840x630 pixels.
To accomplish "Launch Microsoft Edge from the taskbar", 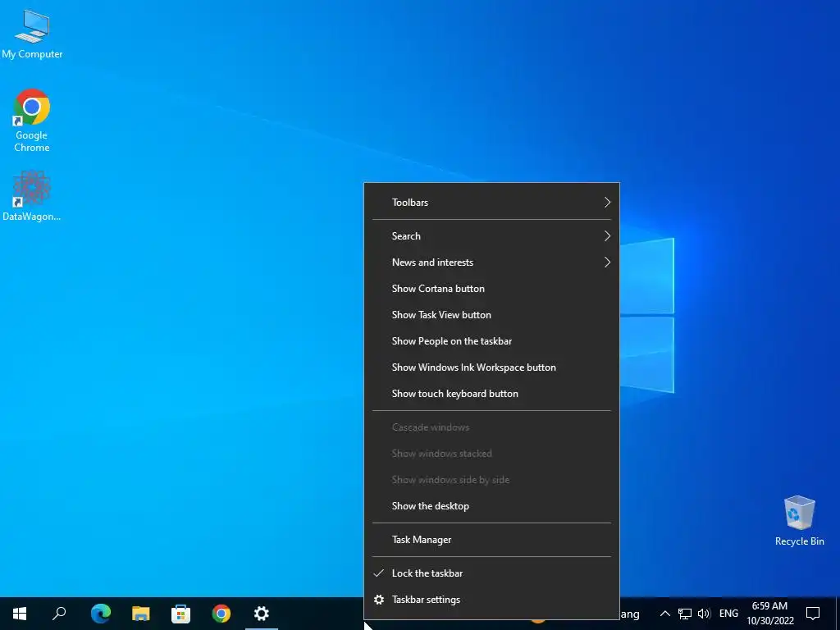I will (100, 614).
